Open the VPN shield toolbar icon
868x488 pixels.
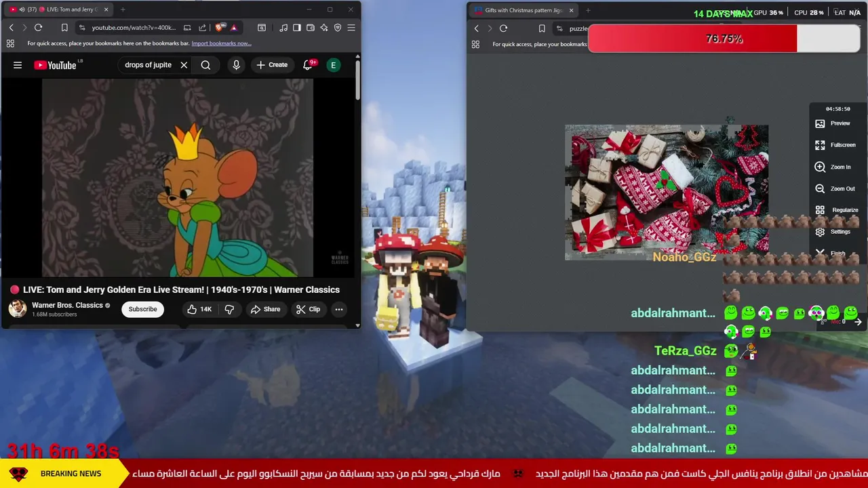[338, 28]
